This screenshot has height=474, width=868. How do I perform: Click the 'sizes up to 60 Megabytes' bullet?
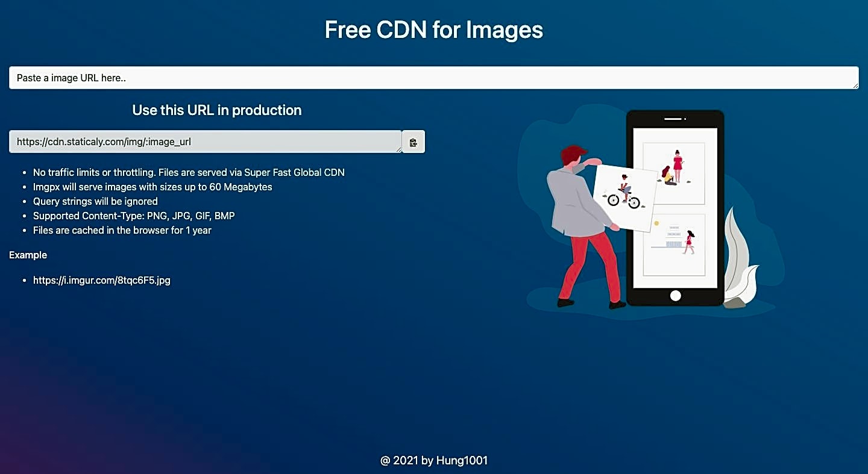coord(153,187)
